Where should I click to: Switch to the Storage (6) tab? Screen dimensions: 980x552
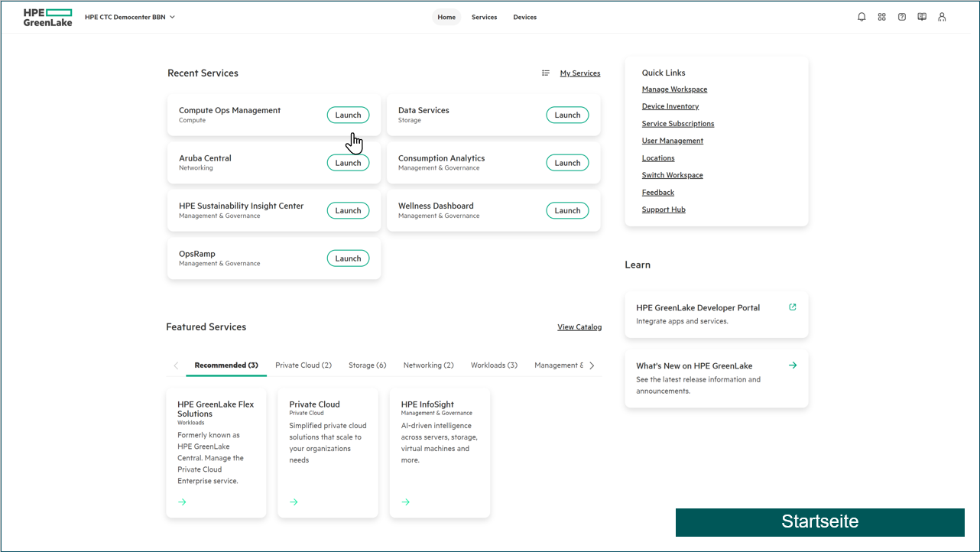coord(368,365)
